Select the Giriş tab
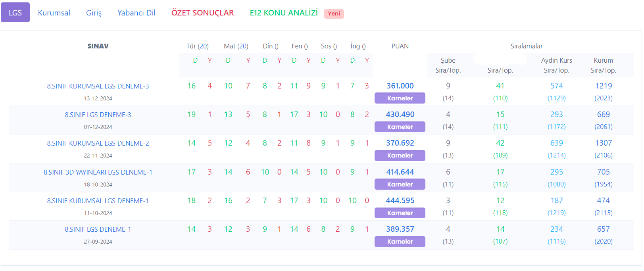The height and width of the screenshot is (271, 644). coord(94,13)
